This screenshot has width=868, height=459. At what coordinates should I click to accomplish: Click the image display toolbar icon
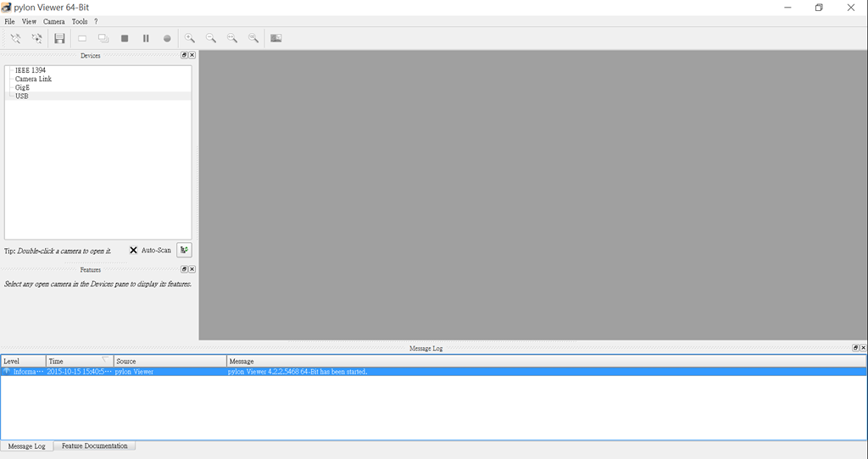[x=275, y=38]
